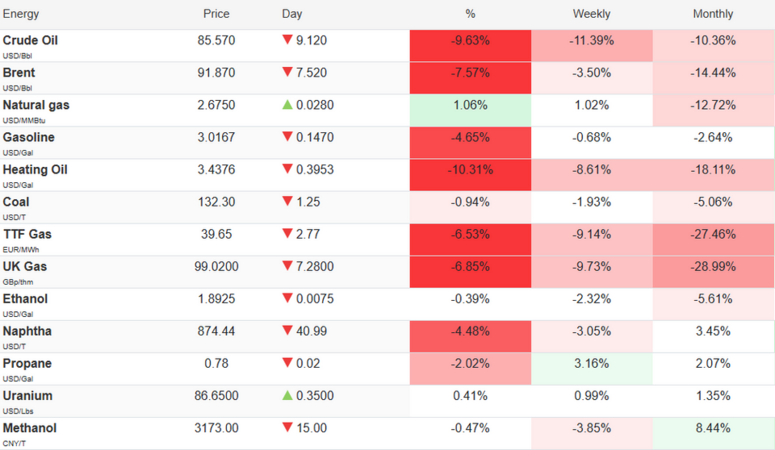Screen dimensions: 775x450
Task: Click the red down arrow for Methanol
Action: pyautogui.click(x=287, y=427)
